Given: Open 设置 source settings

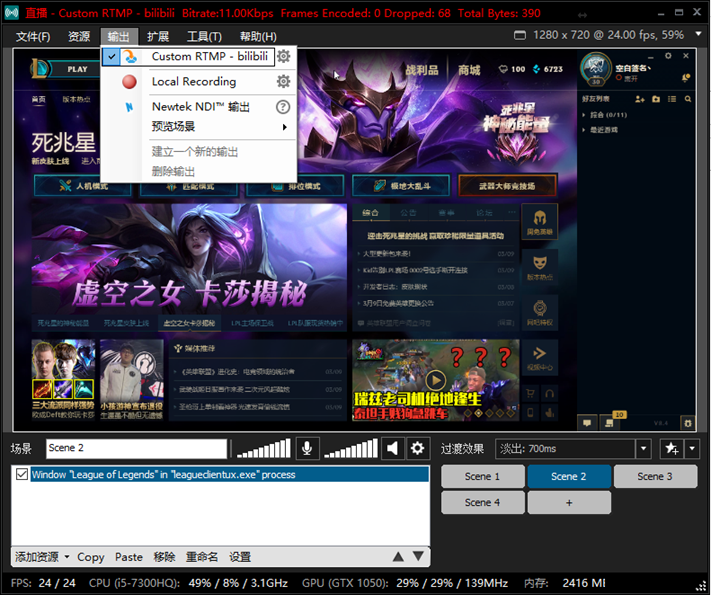Looking at the screenshot, I should (240, 557).
